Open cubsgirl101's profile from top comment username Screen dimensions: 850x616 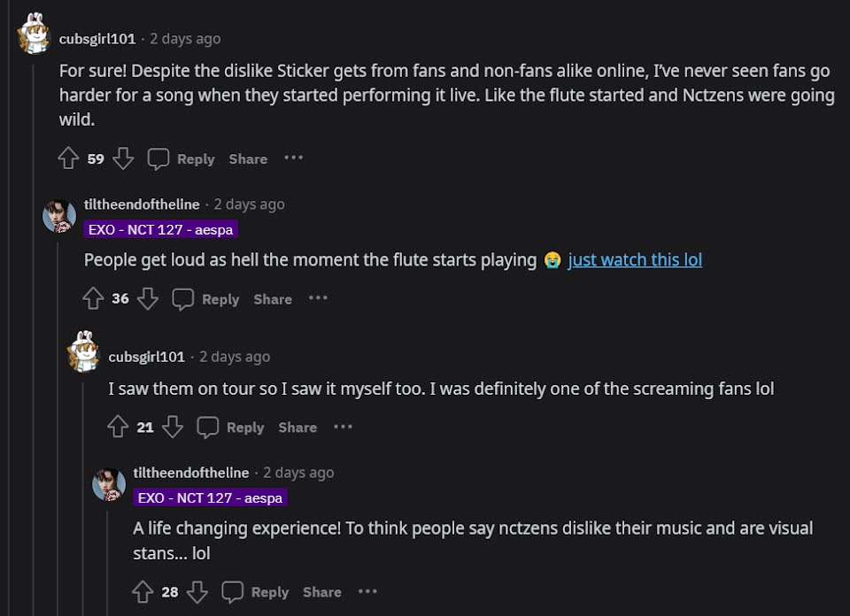(x=97, y=39)
